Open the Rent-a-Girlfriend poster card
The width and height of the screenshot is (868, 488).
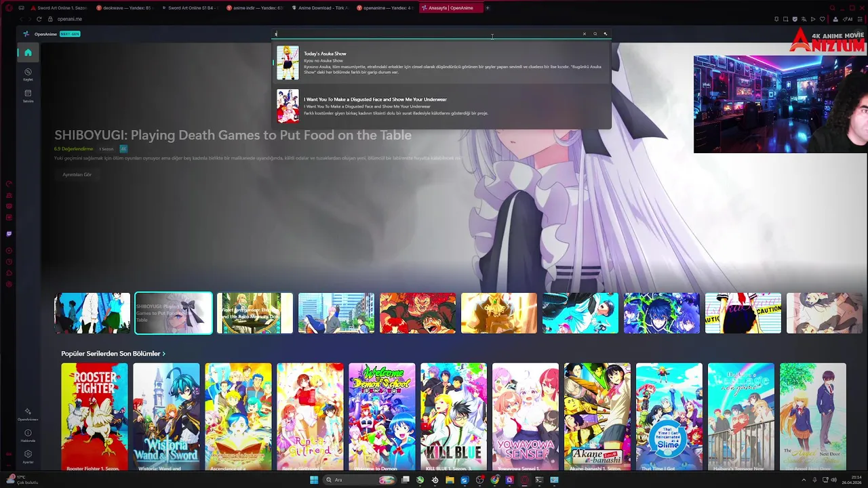click(x=310, y=416)
